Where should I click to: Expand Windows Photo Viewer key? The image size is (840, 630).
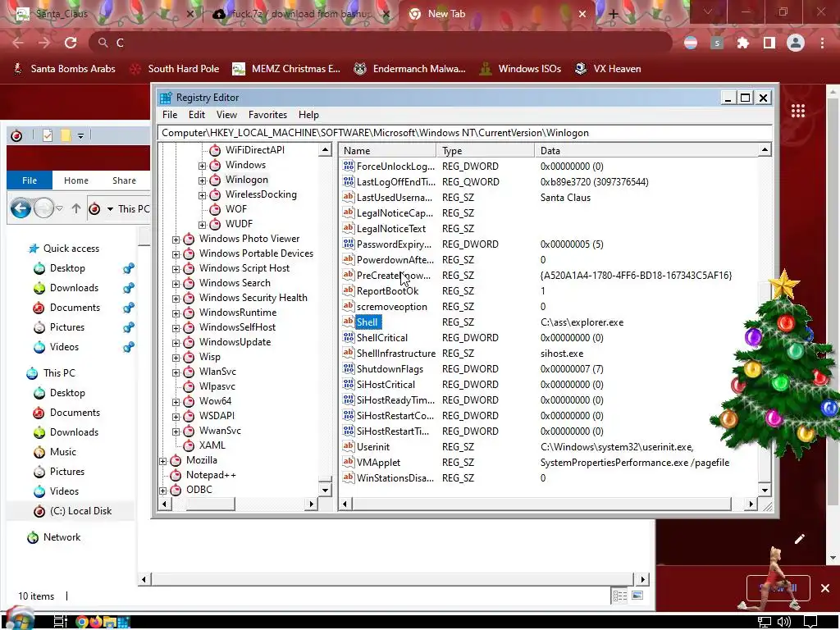[x=176, y=240]
